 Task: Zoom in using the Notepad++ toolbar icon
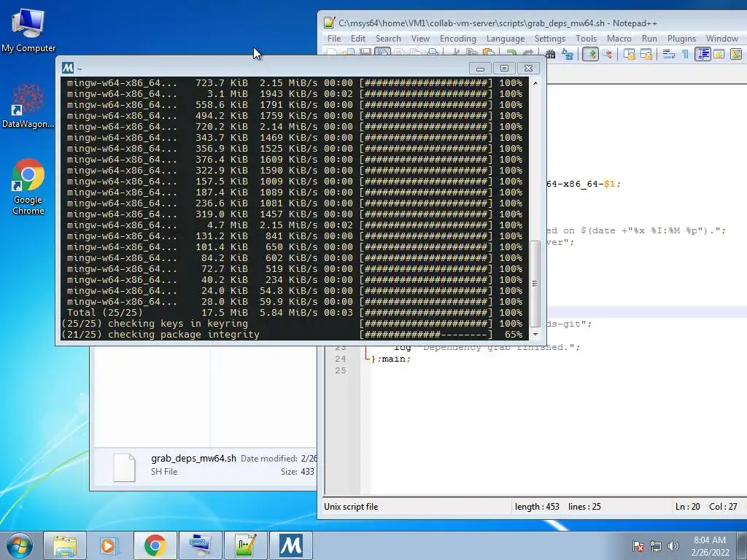click(590, 54)
